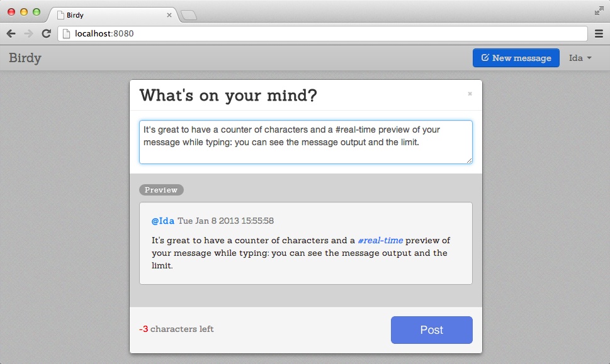Dismiss the compose dialog with the x
Screen dimensions: 610x364
pyautogui.click(x=469, y=92)
